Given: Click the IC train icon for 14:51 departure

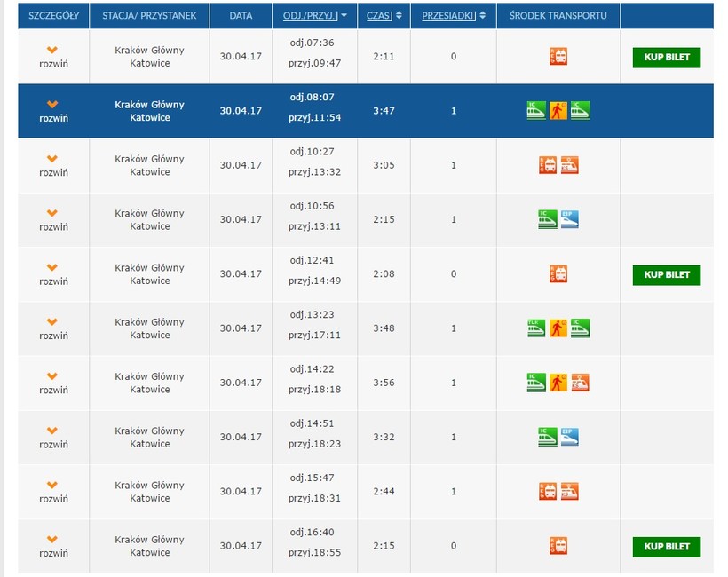Looking at the screenshot, I should click(x=548, y=437).
